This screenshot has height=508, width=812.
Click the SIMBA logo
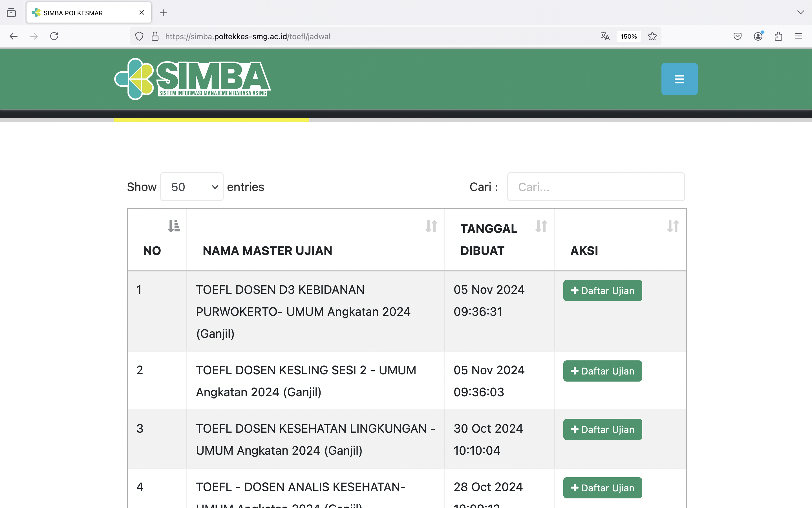pos(193,79)
